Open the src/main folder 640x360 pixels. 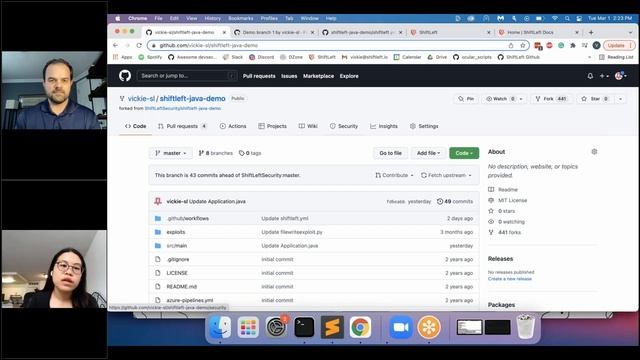click(177, 246)
